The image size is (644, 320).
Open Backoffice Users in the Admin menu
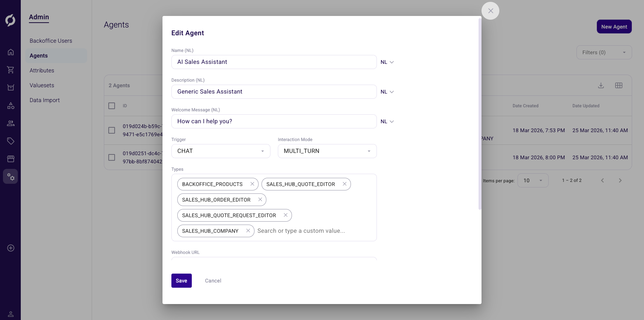(x=51, y=41)
